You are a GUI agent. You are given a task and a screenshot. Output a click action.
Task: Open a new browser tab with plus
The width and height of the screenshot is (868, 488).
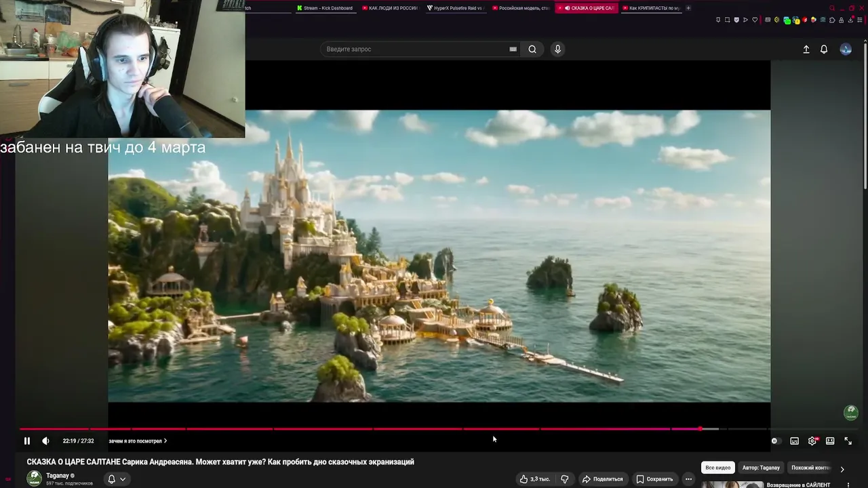(x=688, y=8)
